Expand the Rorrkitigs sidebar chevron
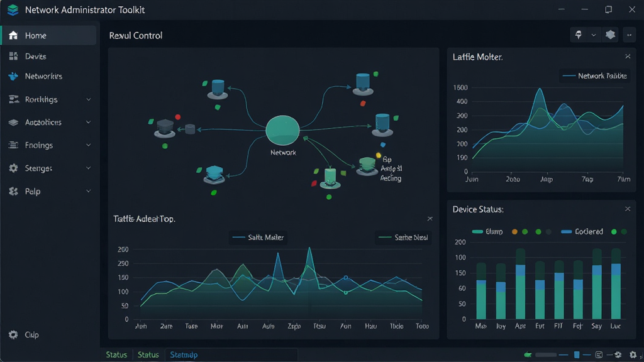644x362 pixels. pyautogui.click(x=88, y=99)
